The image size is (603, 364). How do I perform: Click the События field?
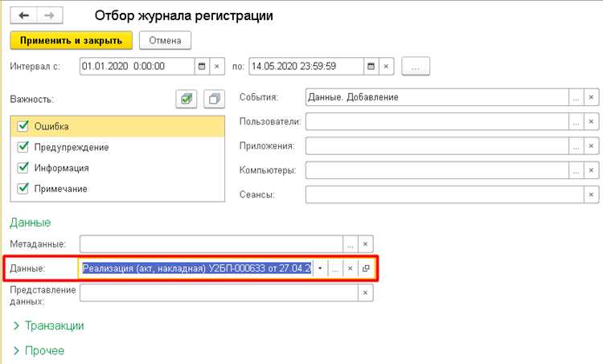coord(437,97)
